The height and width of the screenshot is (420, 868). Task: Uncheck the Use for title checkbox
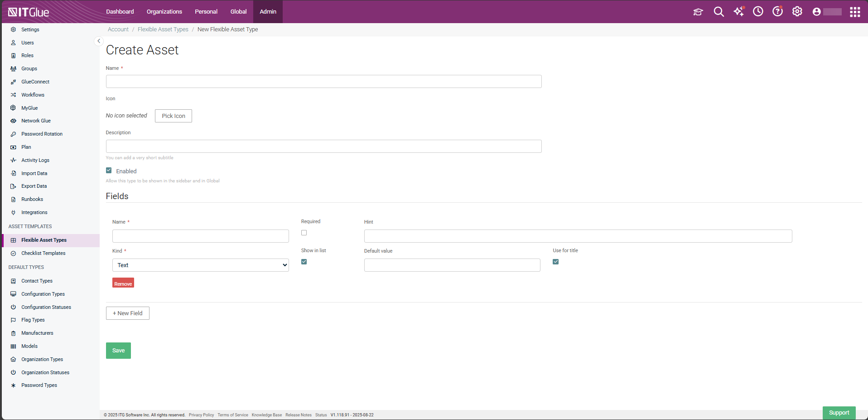[x=555, y=262]
